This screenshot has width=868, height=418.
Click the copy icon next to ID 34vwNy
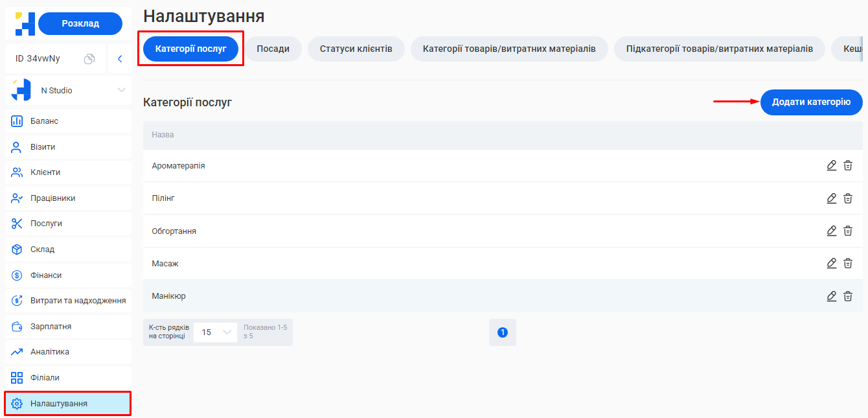[x=89, y=58]
